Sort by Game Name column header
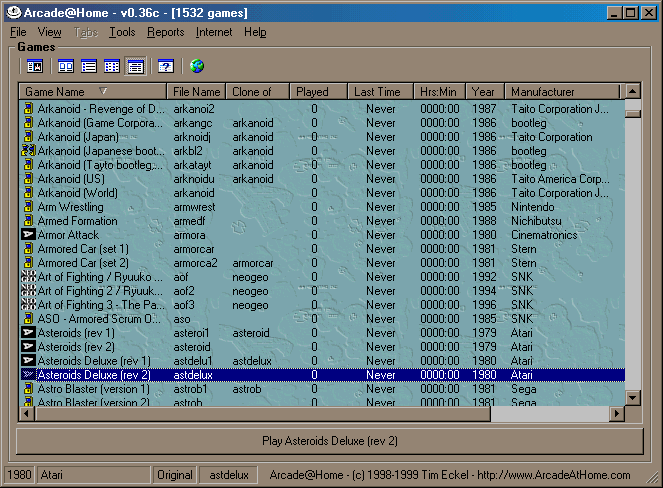 pos(93,91)
